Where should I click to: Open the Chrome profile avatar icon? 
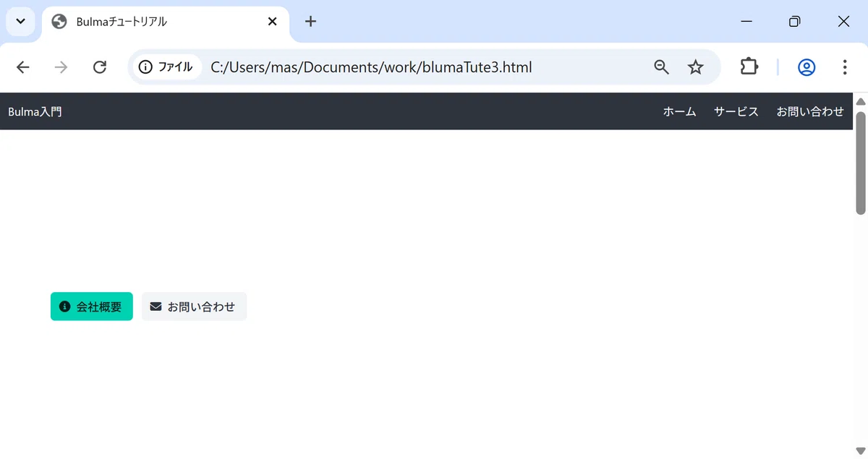tap(807, 67)
